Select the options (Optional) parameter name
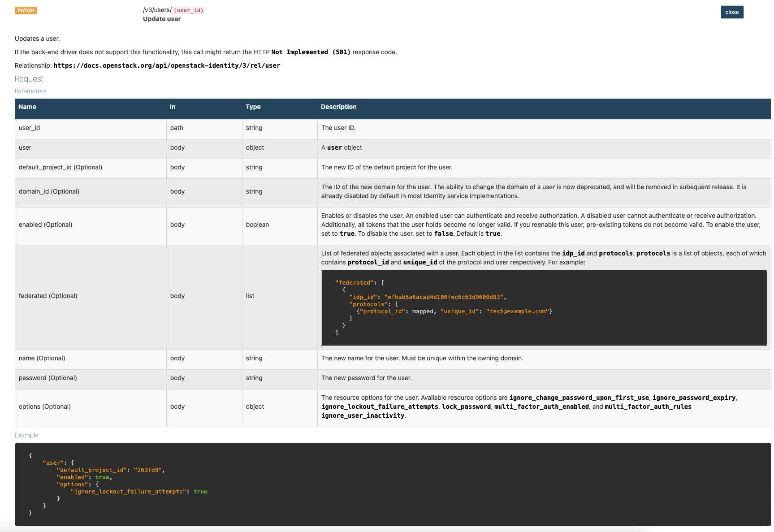The width and height of the screenshot is (774, 532). [x=45, y=407]
